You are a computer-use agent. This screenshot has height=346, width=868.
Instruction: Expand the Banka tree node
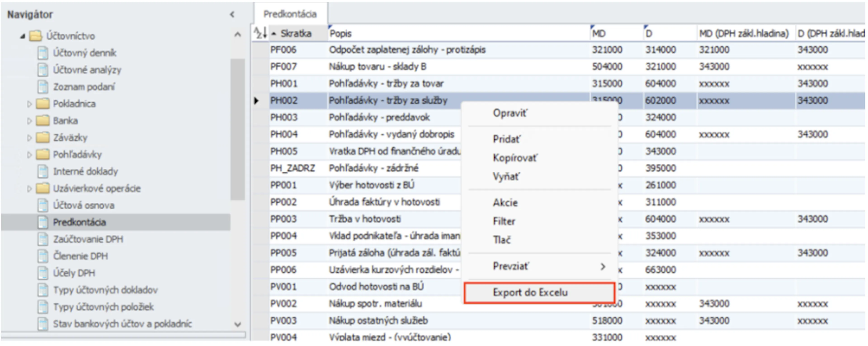[x=29, y=121]
